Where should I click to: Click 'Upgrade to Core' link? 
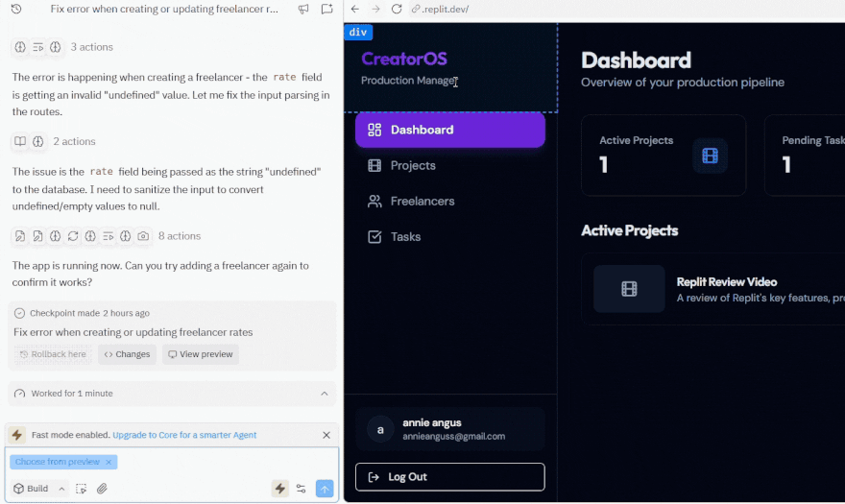[184, 435]
